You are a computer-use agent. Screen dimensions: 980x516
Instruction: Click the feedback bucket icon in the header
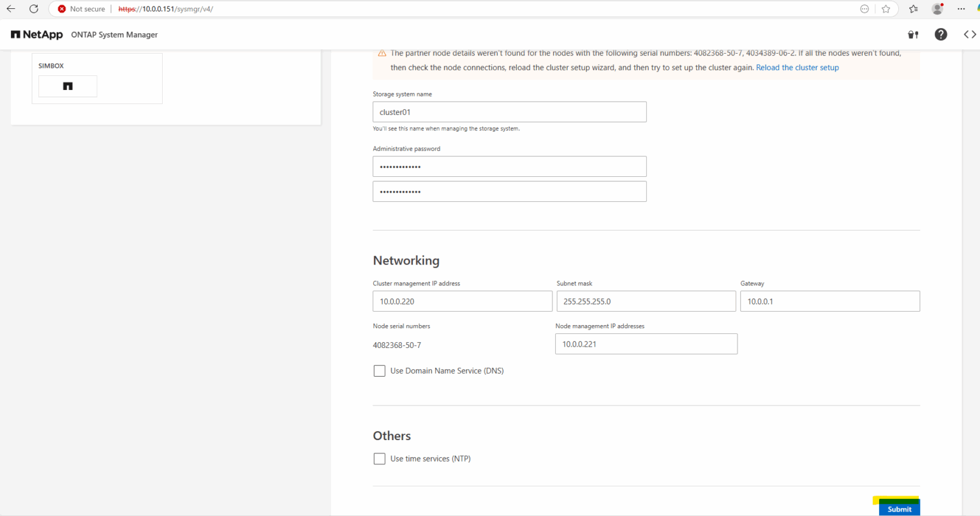tap(912, 34)
